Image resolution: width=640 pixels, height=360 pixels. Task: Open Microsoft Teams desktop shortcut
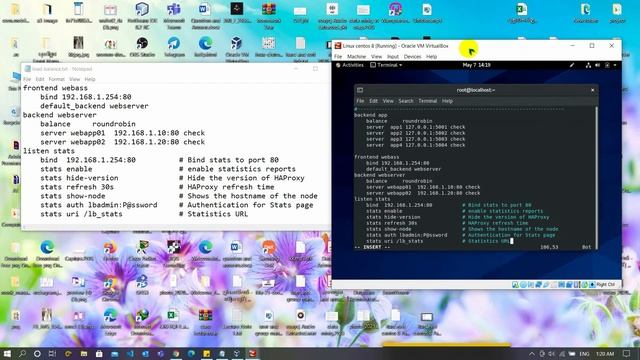(174, 16)
